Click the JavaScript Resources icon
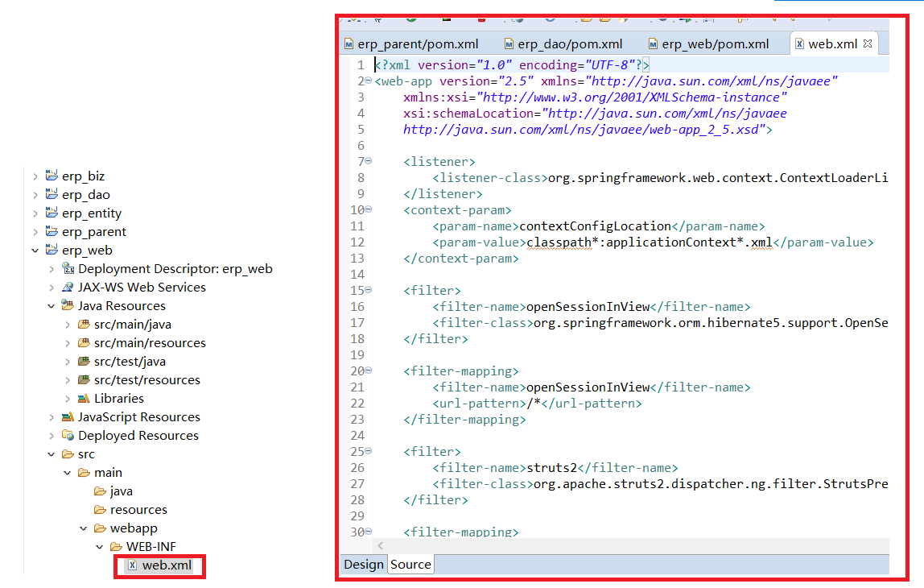Image resolution: width=924 pixels, height=588 pixels. pos(68,416)
